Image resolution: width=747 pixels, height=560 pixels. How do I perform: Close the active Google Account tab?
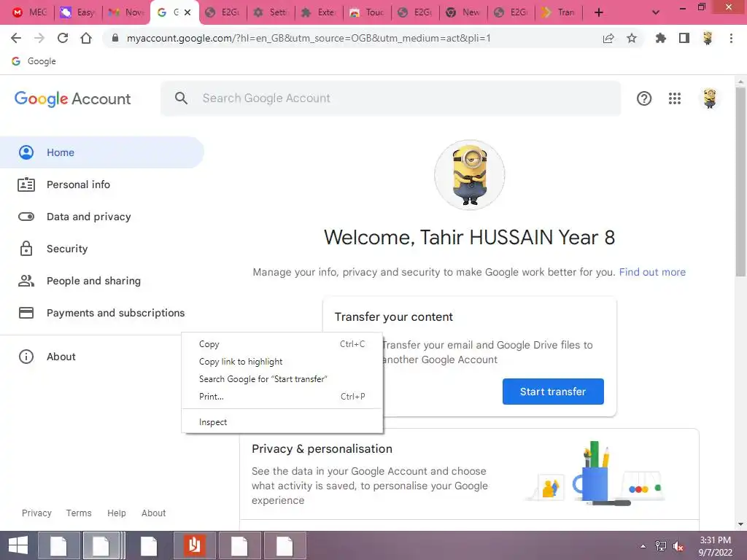187,12
